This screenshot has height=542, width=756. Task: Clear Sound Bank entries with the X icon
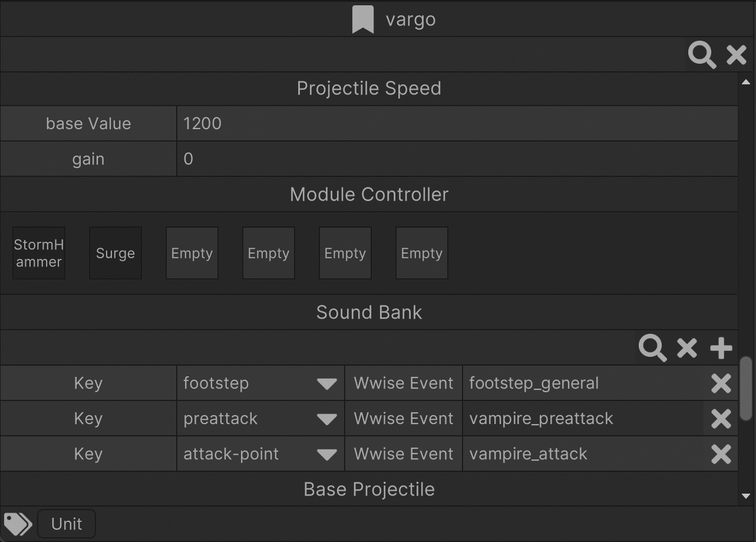(x=687, y=348)
